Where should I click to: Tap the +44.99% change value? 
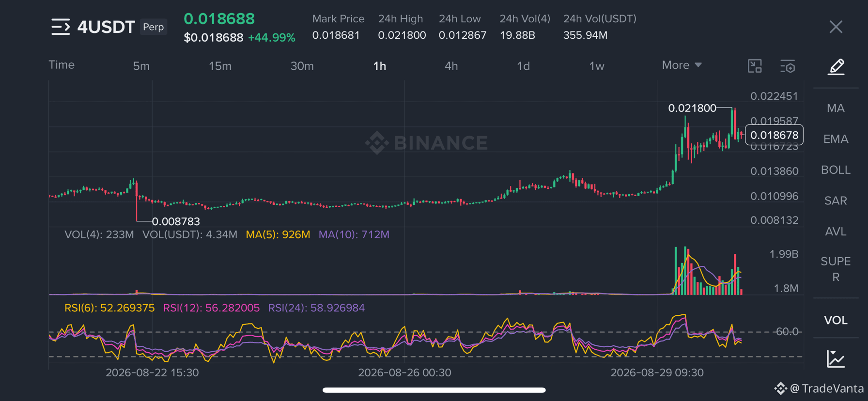[x=271, y=38]
